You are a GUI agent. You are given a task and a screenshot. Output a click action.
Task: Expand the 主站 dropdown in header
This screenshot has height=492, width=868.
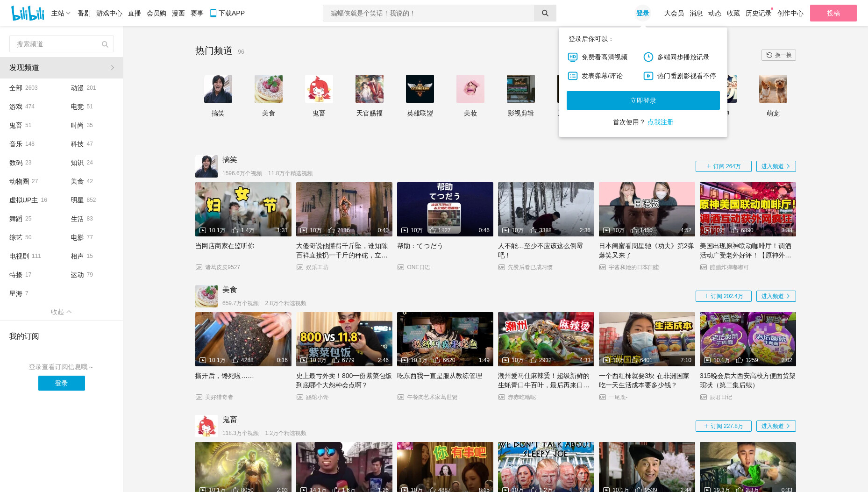pyautogui.click(x=61, y=13)
